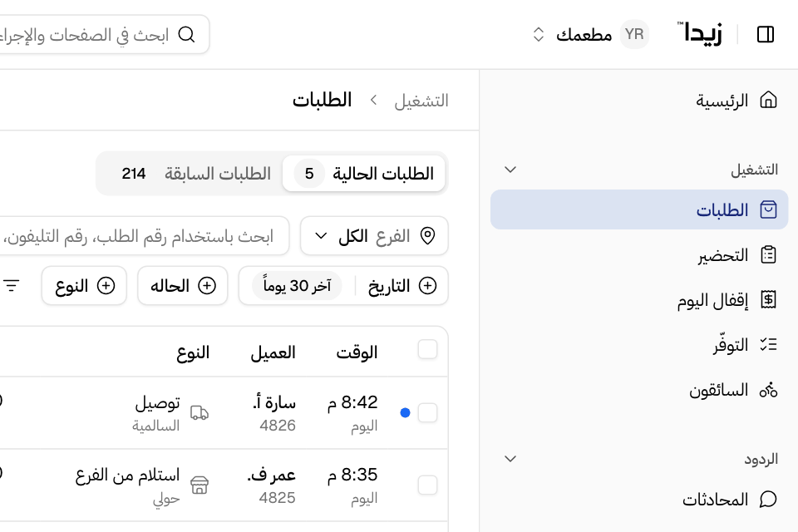Click the 8:35 م time cell
Screen dimensions: 798x532
click(352, 475)
